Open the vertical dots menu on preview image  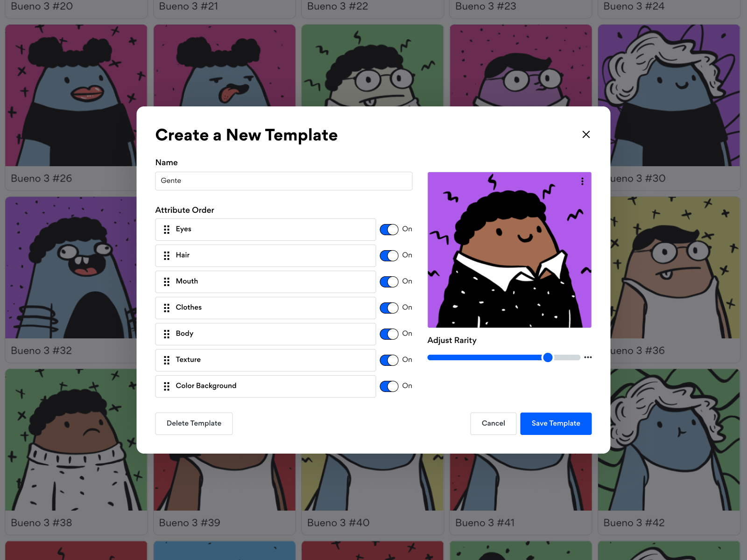click(x=582, y=181)
